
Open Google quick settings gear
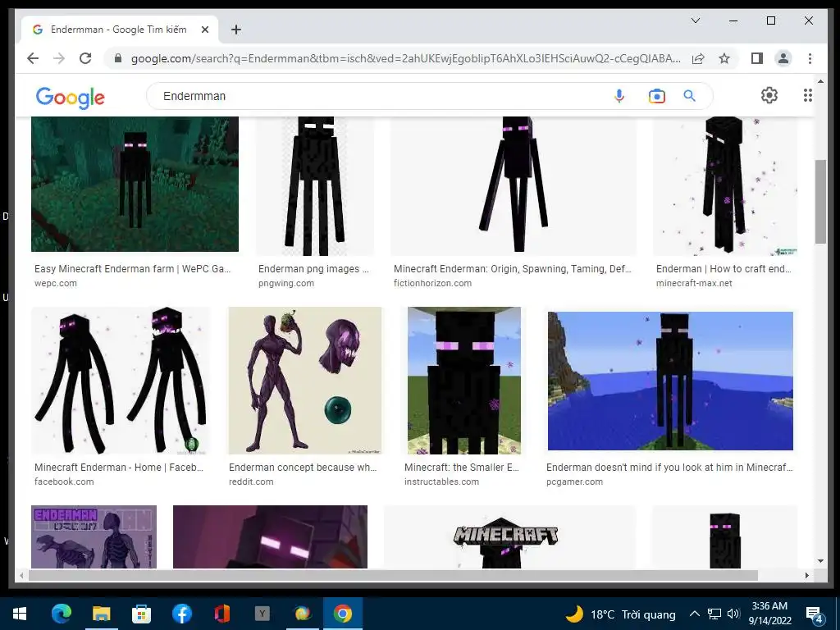click(769, 95)
